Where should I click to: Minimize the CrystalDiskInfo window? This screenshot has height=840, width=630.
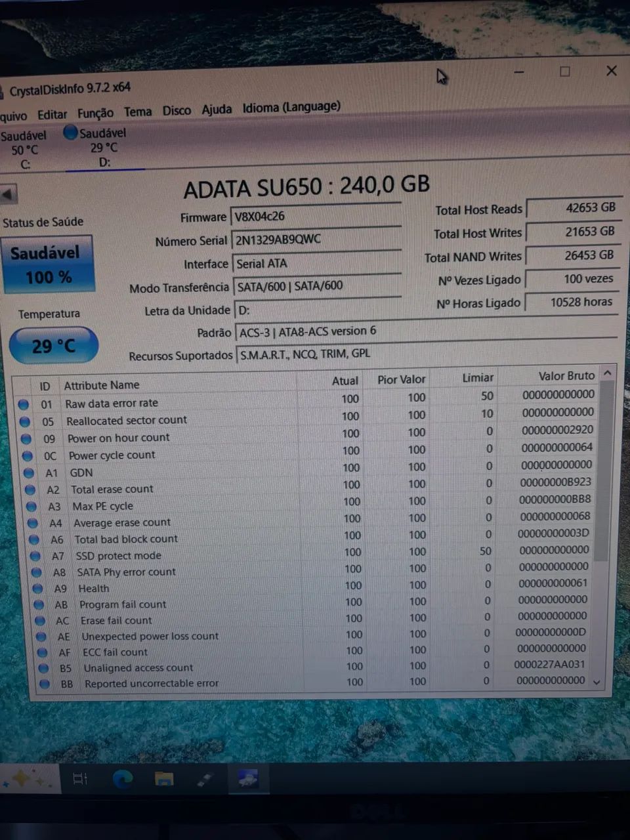(x=519, y=72)
